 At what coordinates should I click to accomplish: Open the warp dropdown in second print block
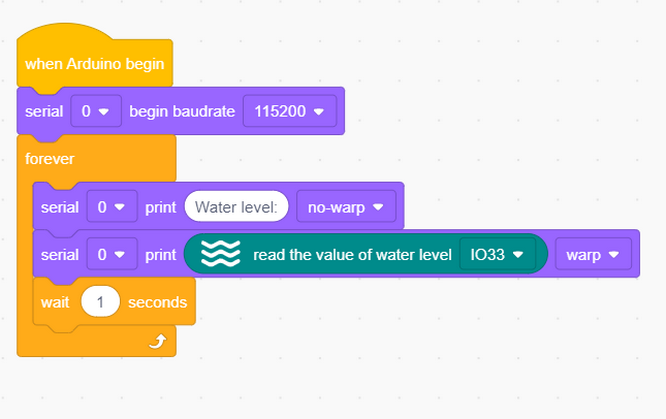coord(593,255)
